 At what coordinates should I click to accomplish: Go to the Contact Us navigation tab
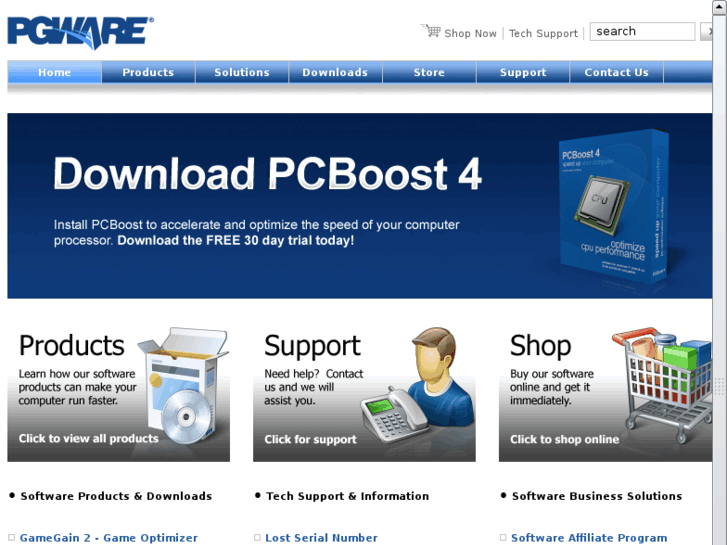617,72
